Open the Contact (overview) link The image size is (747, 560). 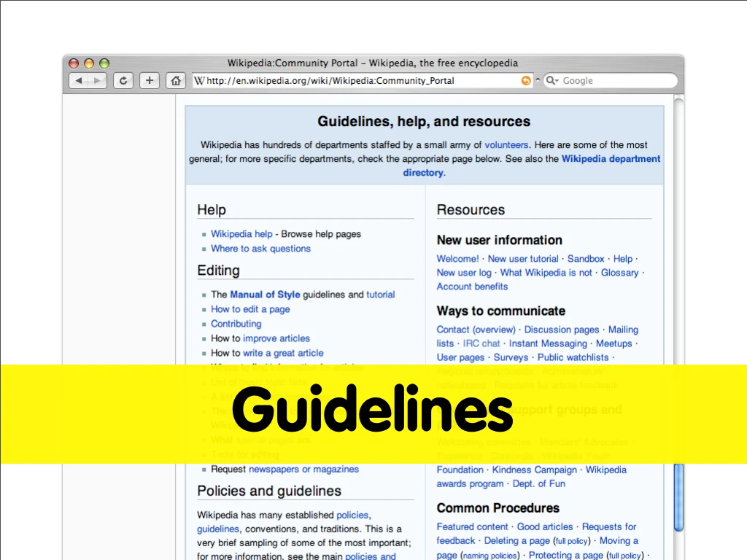[x=476, y=330]
